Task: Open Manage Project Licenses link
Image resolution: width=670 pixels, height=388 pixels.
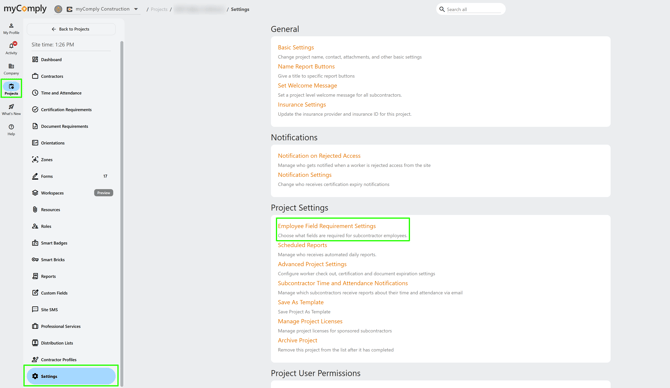Action: (x=310, y=321)
